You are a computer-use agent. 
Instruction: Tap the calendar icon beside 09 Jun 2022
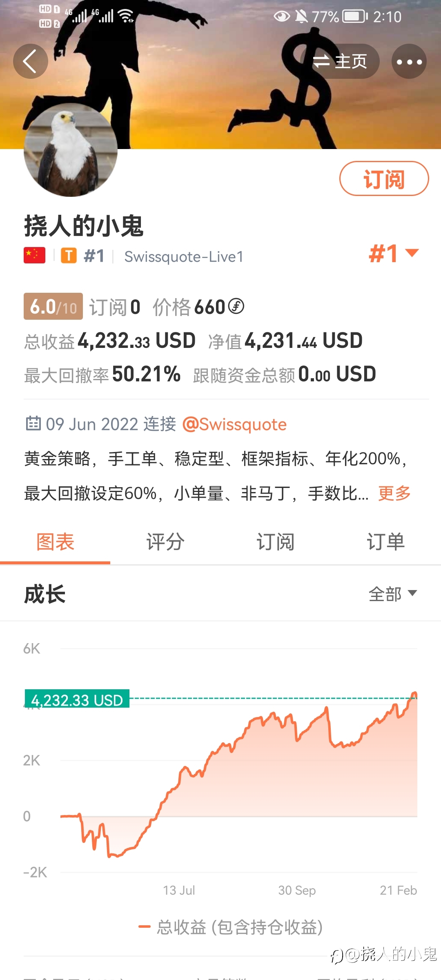click(x=33, y=423)
